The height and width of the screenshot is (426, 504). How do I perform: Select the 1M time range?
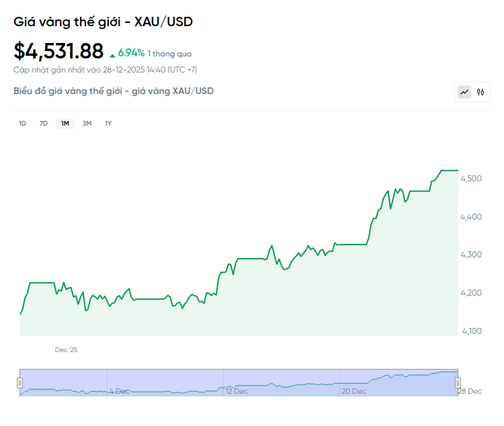pos(65,124)
